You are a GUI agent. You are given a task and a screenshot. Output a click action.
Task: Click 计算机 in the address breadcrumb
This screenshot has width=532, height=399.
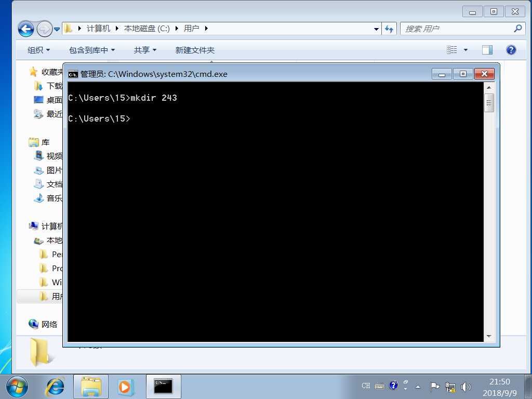click(98, 29)
